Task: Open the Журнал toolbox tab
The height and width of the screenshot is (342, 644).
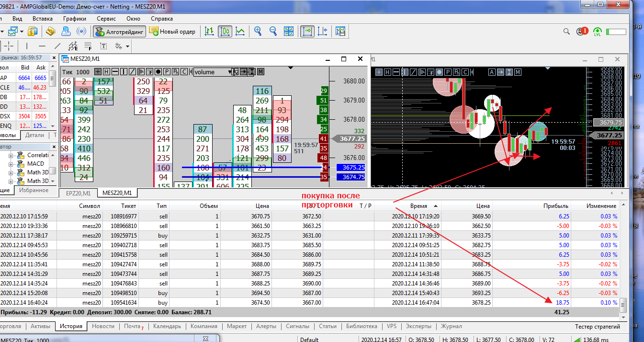Action: pos(451,326)
